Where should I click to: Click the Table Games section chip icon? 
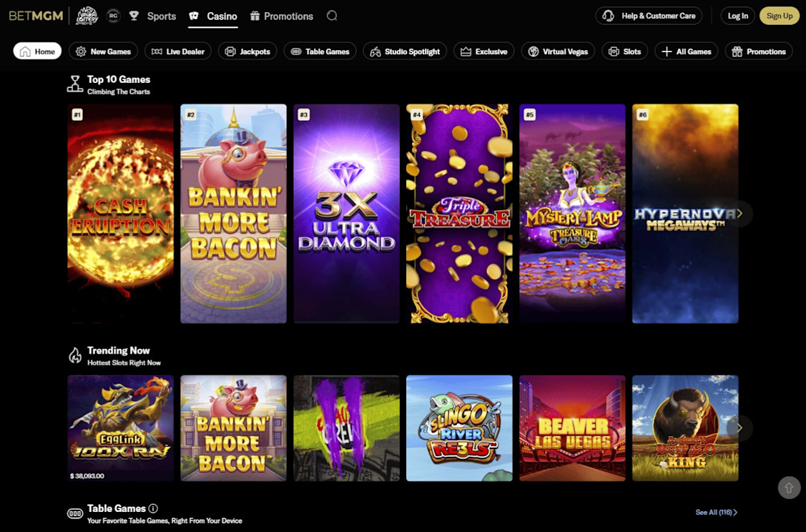click(75, 513)
